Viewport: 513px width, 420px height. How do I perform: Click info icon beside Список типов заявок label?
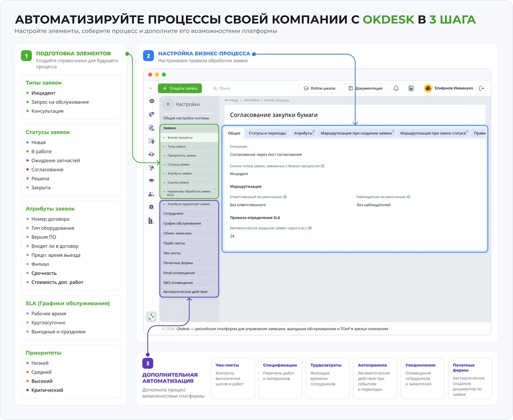click(323, 166)
